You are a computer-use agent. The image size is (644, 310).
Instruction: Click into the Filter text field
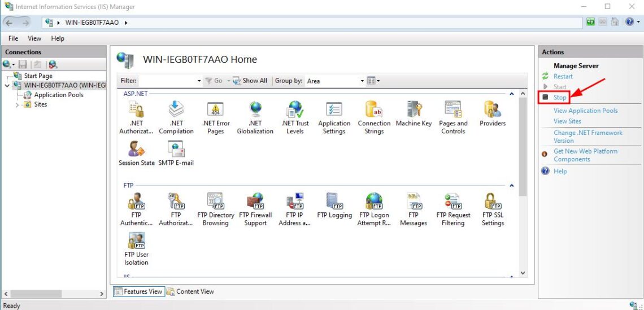click(x=167, y=81)
